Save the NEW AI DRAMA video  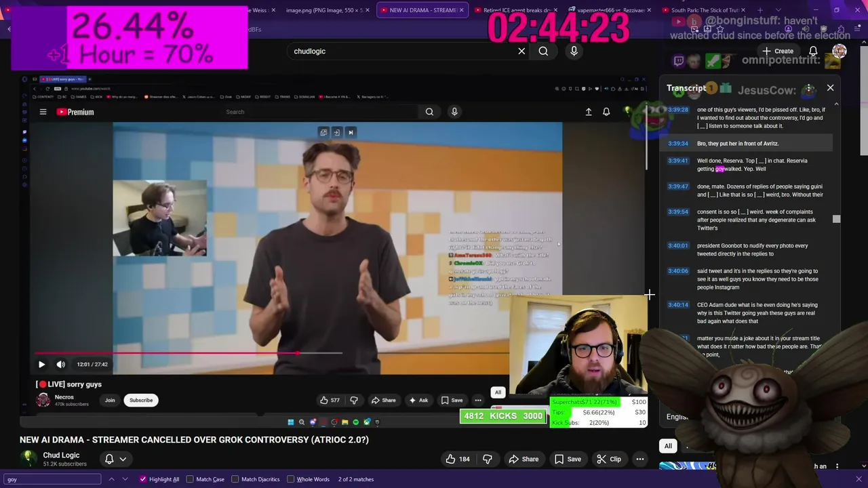(x=568, y=459)
